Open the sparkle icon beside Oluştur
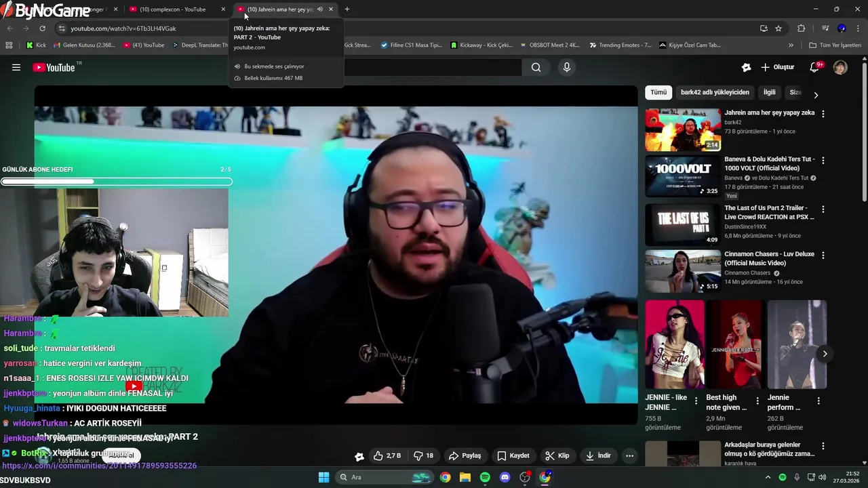Screen dimensions: 868x488 (x=746, y=67)
